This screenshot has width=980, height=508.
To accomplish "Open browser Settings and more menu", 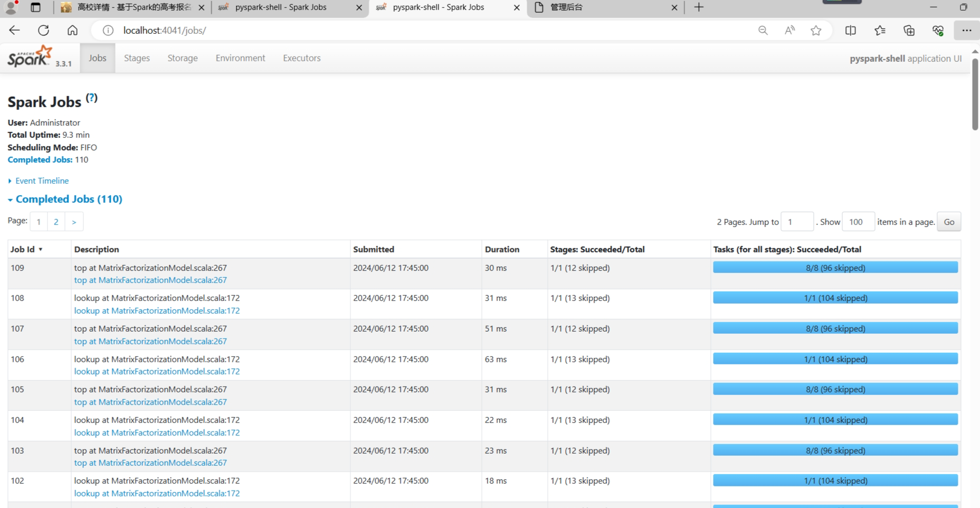I will tap(967, 30).
